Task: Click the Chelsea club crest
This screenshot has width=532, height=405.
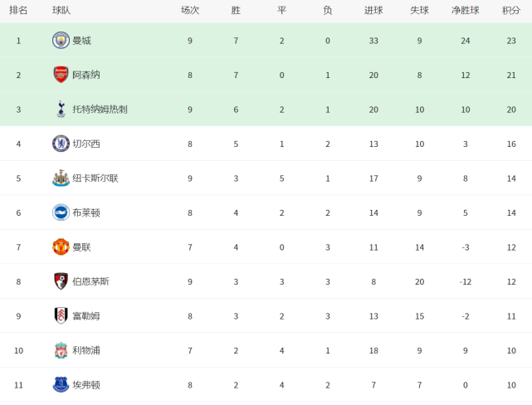Action: tap(61, 144)
